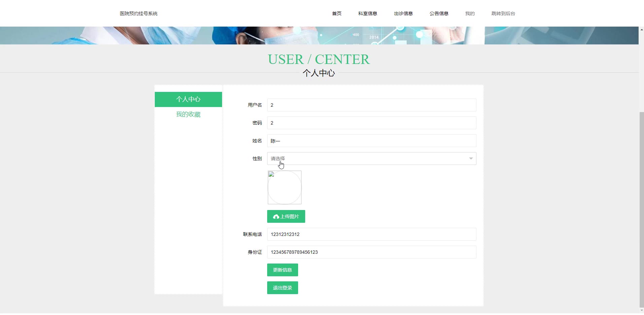Open the 性别 dropdown arrow
This screenshot has width=644, height=315.
471,159
